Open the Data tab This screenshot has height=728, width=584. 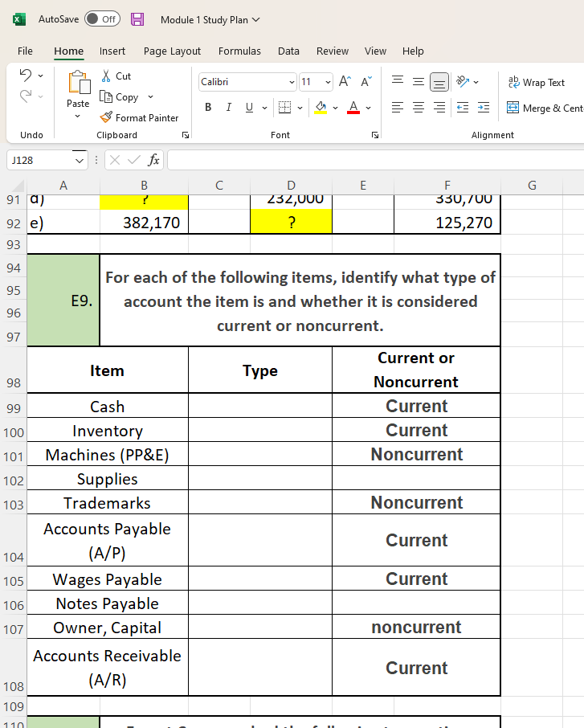[x=288, y=51]
